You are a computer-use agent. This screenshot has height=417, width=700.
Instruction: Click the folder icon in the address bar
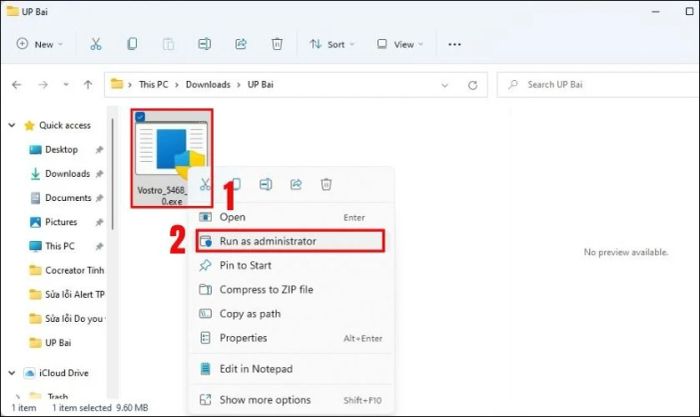[x=117, y=84]
